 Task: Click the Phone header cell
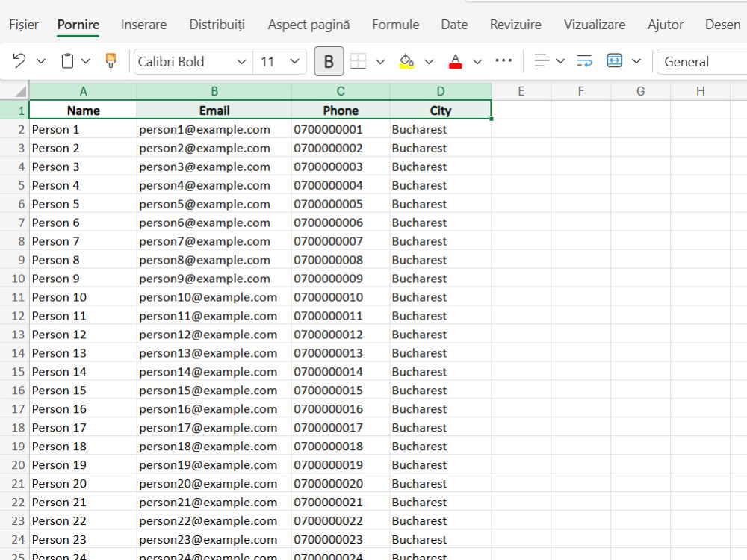tap(341, 111)
